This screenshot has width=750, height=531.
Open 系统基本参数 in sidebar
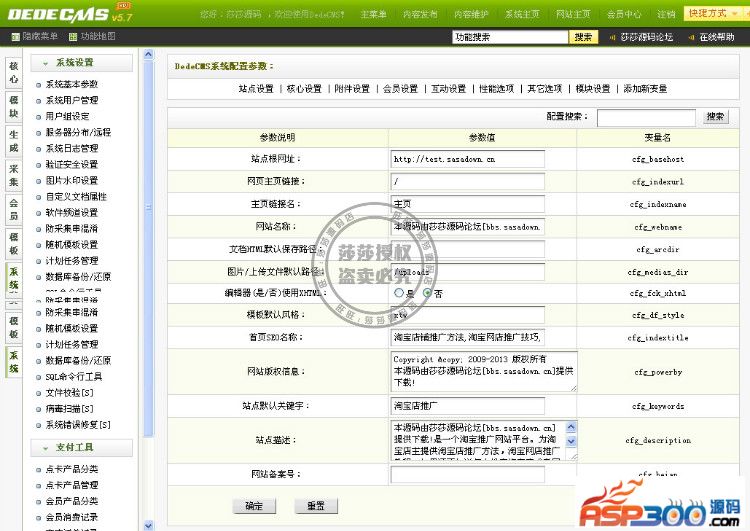[x=71, y=84]
